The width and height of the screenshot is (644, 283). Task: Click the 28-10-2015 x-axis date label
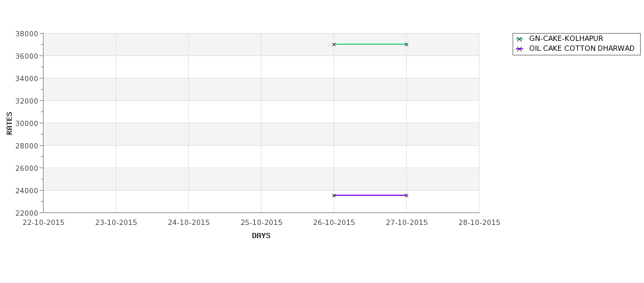480,222
